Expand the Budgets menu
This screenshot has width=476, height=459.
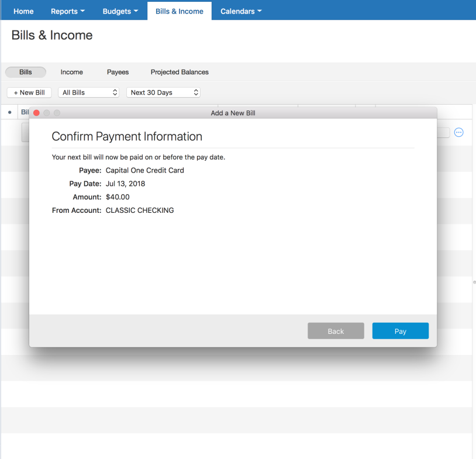tap(120, 12)
